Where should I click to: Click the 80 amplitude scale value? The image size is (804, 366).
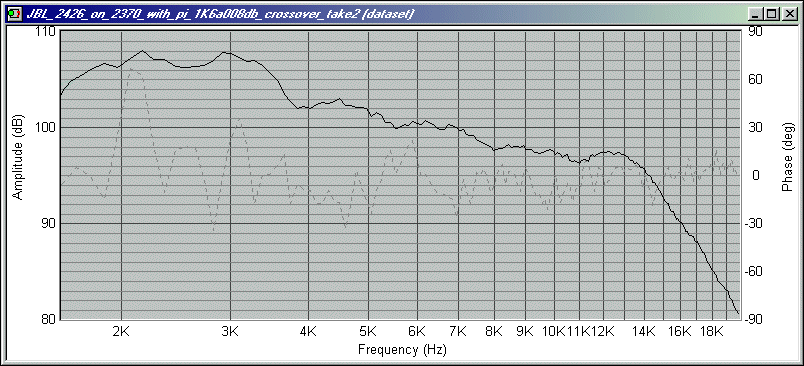[x=50, y=318]
